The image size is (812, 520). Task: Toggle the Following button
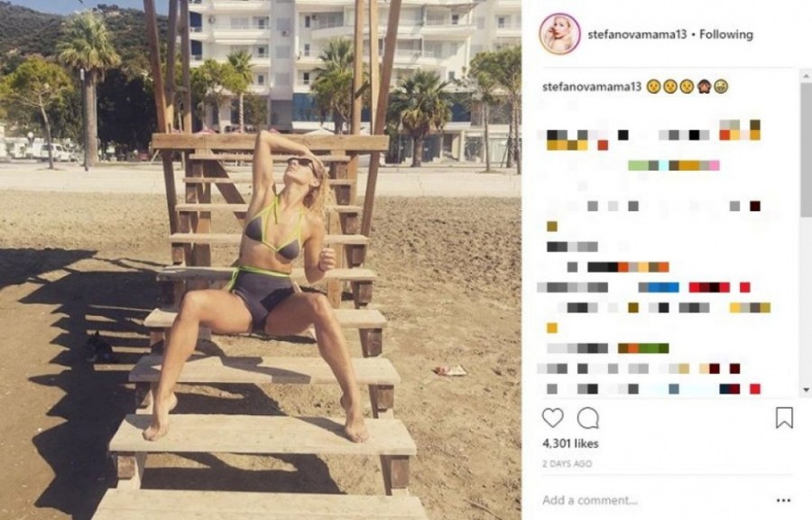point(726,34)
